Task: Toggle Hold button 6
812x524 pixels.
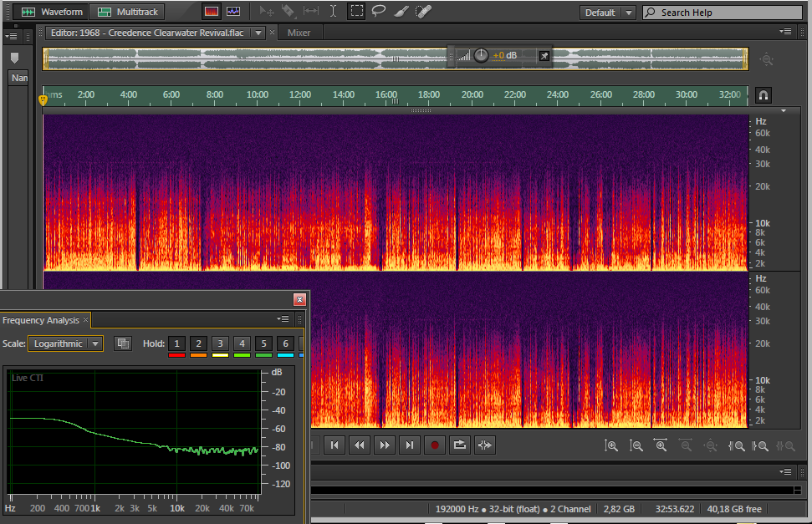Action: [285, 343]
